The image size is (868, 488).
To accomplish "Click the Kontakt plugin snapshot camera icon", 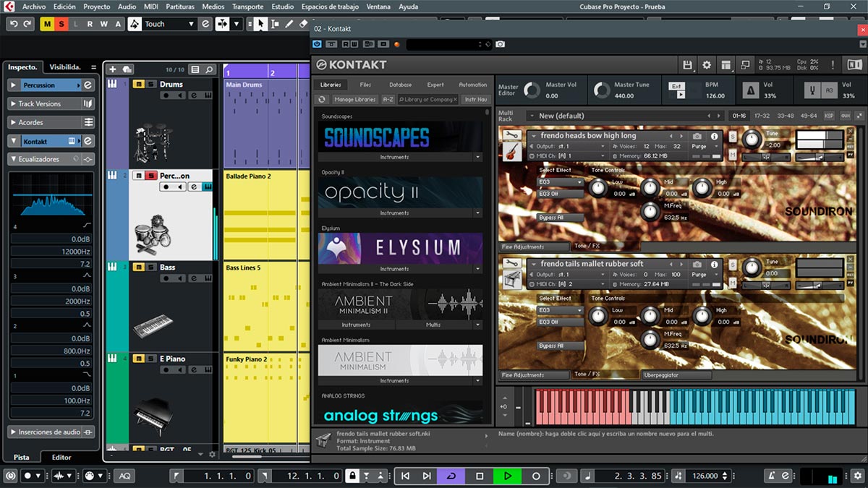I will 500,45.
